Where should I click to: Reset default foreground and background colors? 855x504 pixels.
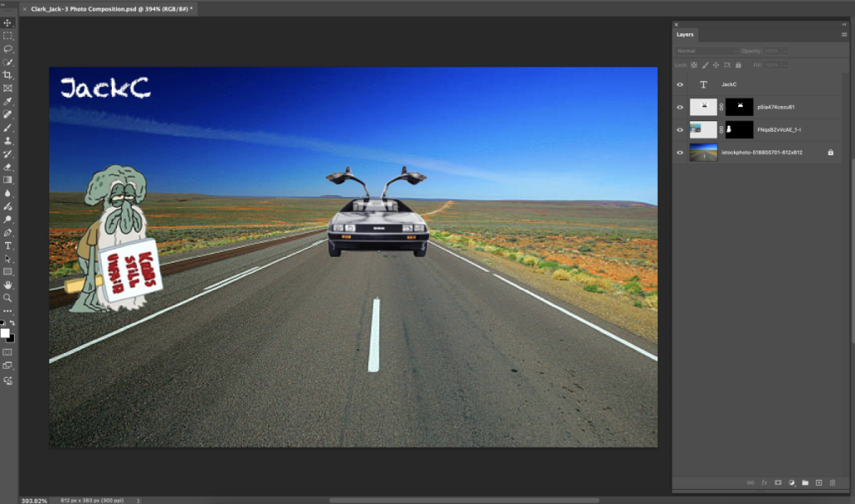pyautogui.click(x=3, y=323)
